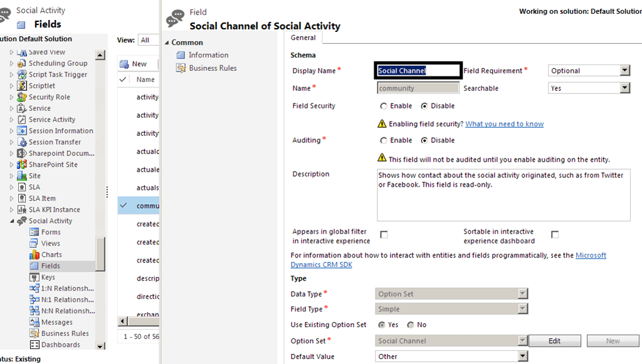Viewport: 642px width, 364px height.
Task: Select the selected 'commu' field row
Action: (139, 205)
